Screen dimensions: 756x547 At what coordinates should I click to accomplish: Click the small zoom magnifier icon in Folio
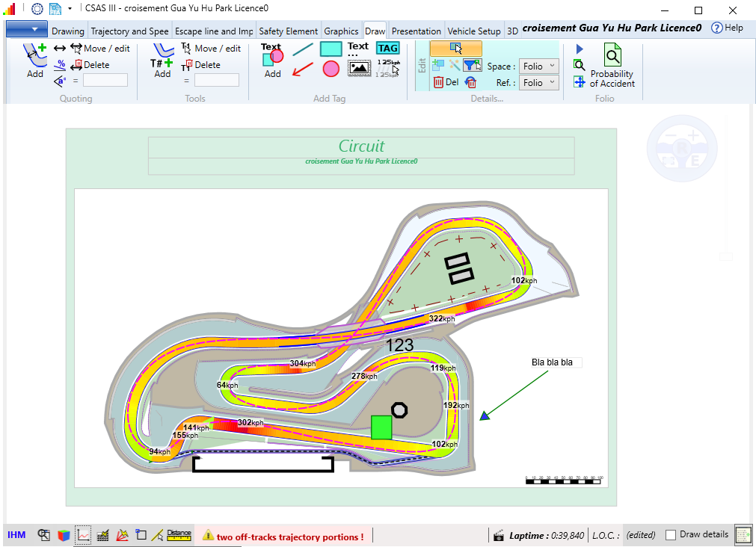point(580,65)
